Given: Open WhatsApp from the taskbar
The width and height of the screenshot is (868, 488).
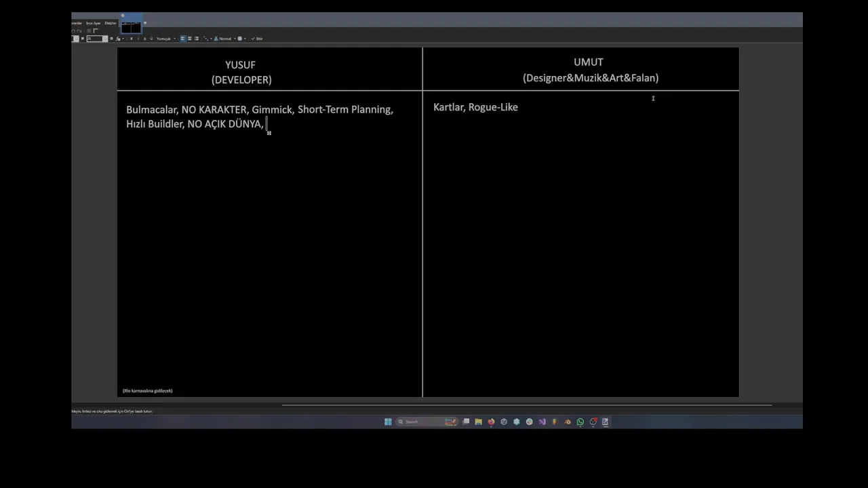Looking at the screenshot, I should coord(580,422).
